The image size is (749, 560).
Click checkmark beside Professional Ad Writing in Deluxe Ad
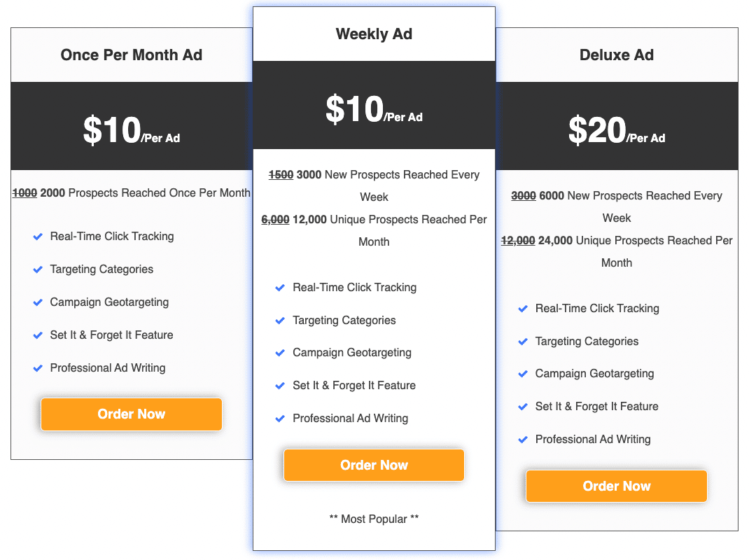click(523, 440)
